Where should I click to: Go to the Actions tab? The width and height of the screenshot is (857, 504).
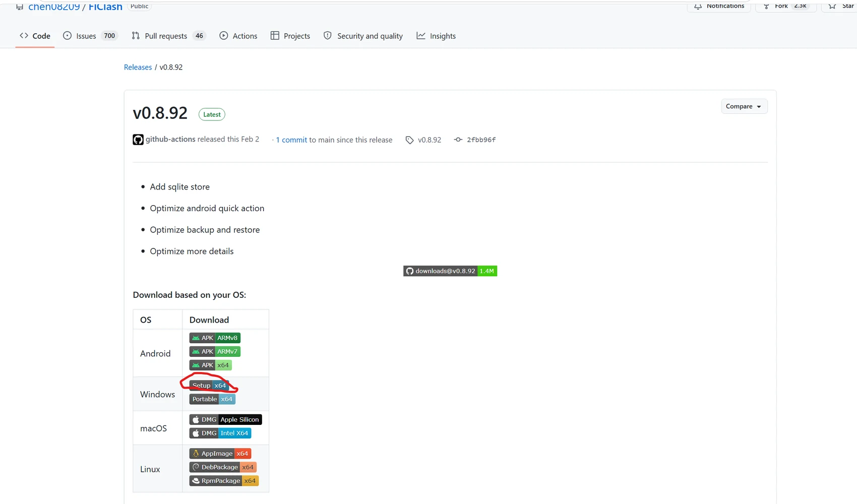(238, 36)
